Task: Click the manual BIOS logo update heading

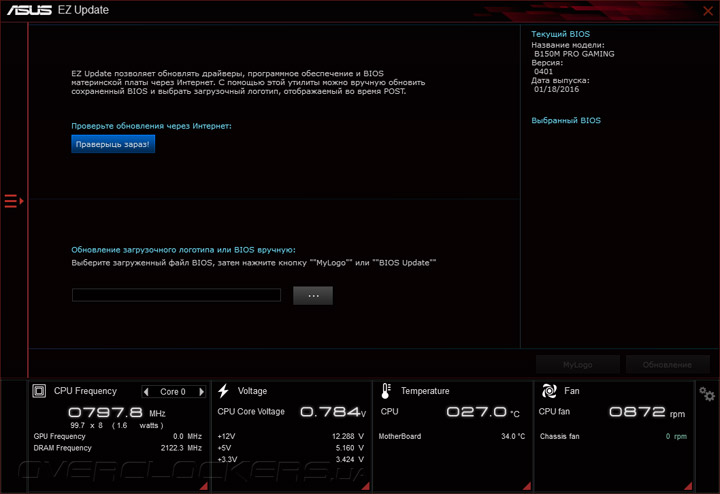Action: click(x=183, y=250)
